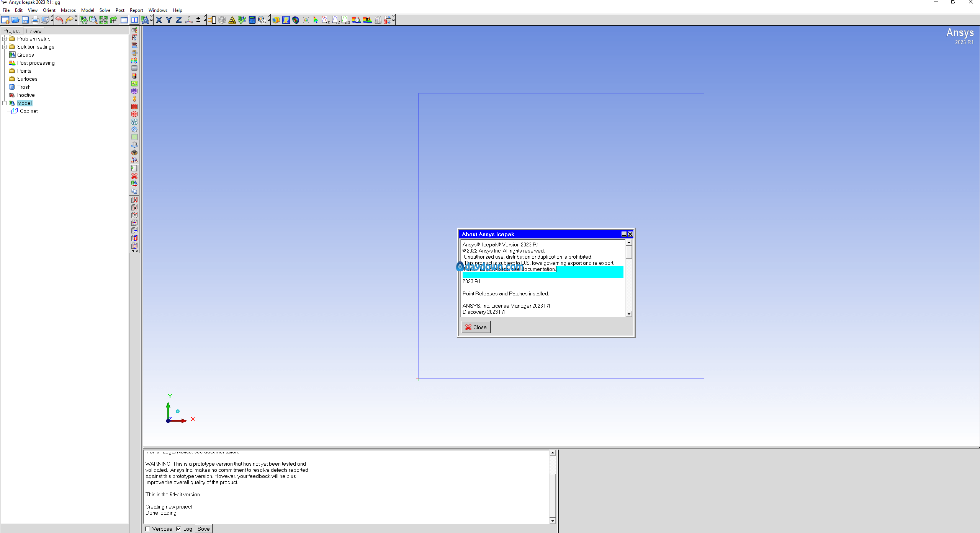Screen dimensions: 980x533
Task: Click About dialog scrollbar up arrow
Action: (x=629, y=243)
